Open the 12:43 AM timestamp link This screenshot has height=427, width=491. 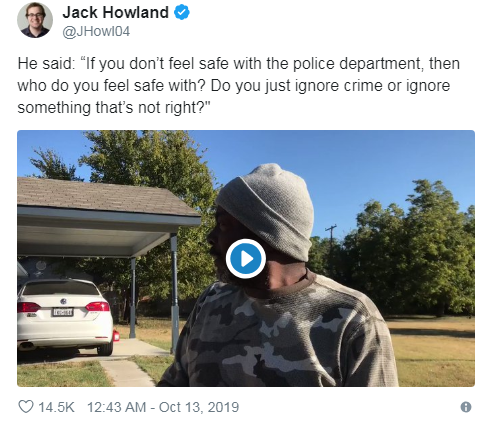pos(117,407)
